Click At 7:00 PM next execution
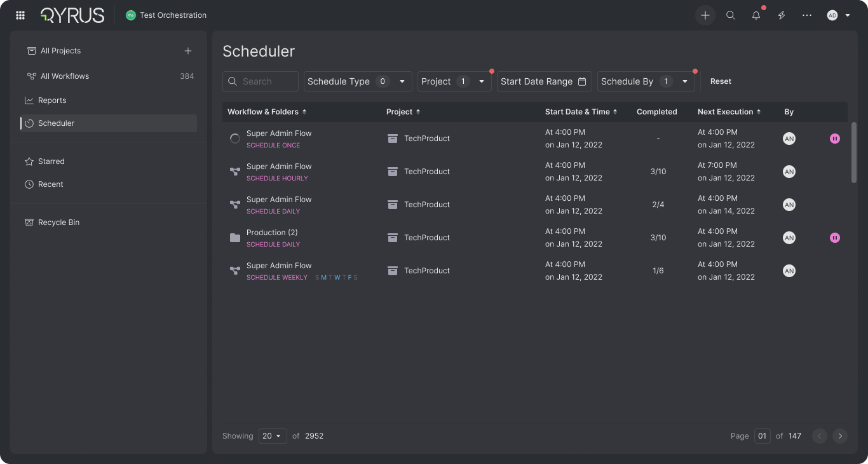This screenshot has width=868, height=464. point(717,165)
